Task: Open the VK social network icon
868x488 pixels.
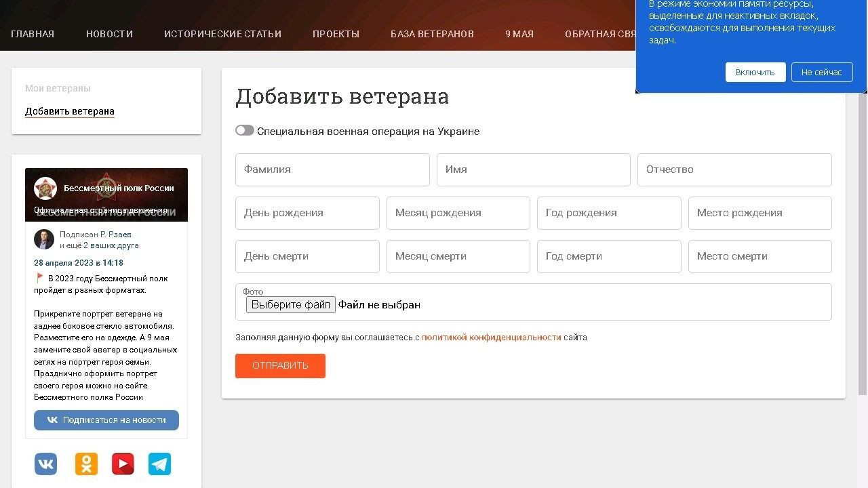Action: pos(45,464)
